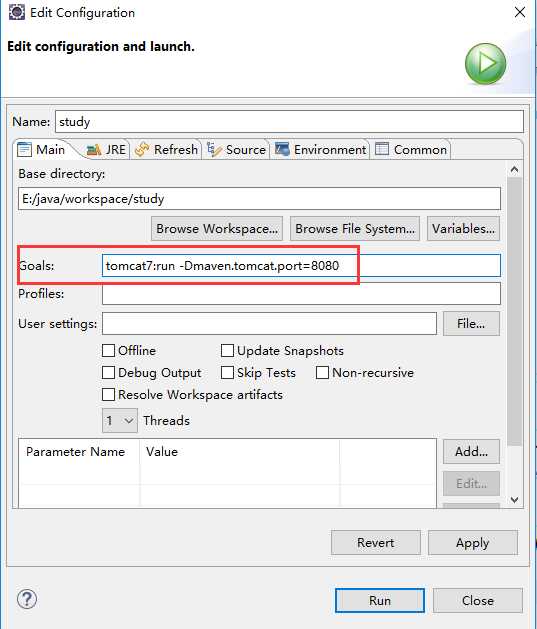The image size is (537, 629).
Task: Open help via question mark icon
Action: (27, 599)
